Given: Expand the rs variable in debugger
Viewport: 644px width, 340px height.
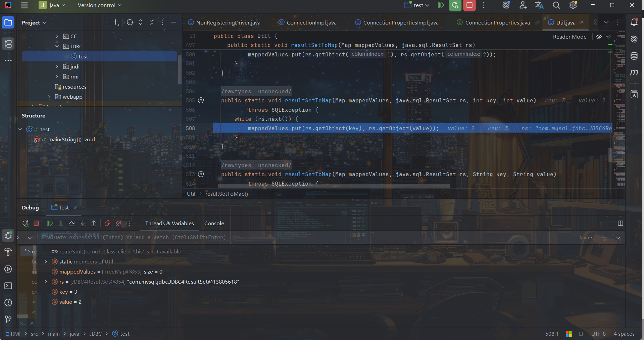Looking at the screenshot, I should tap(46, 282).
